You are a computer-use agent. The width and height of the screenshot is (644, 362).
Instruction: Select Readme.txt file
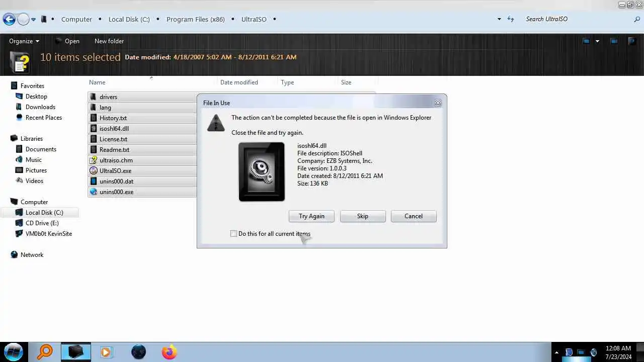point(114,150)
